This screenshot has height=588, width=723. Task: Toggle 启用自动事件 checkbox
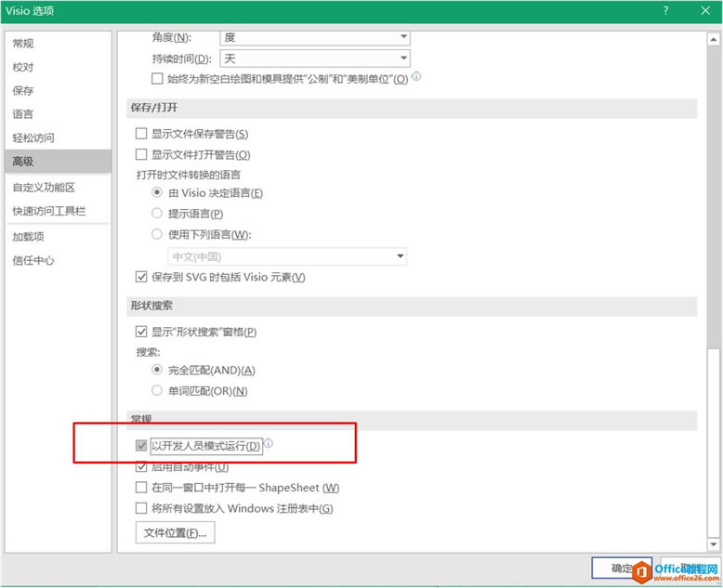[x=141, y=467]
